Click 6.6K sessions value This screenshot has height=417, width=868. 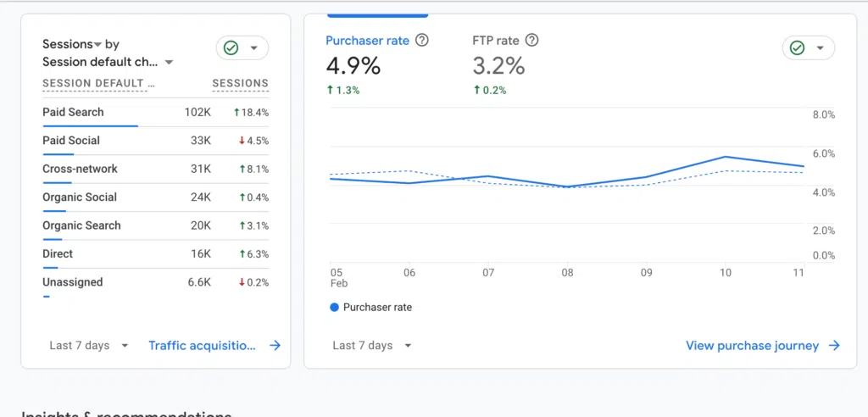pyautogui.click(x=199, y=282)
